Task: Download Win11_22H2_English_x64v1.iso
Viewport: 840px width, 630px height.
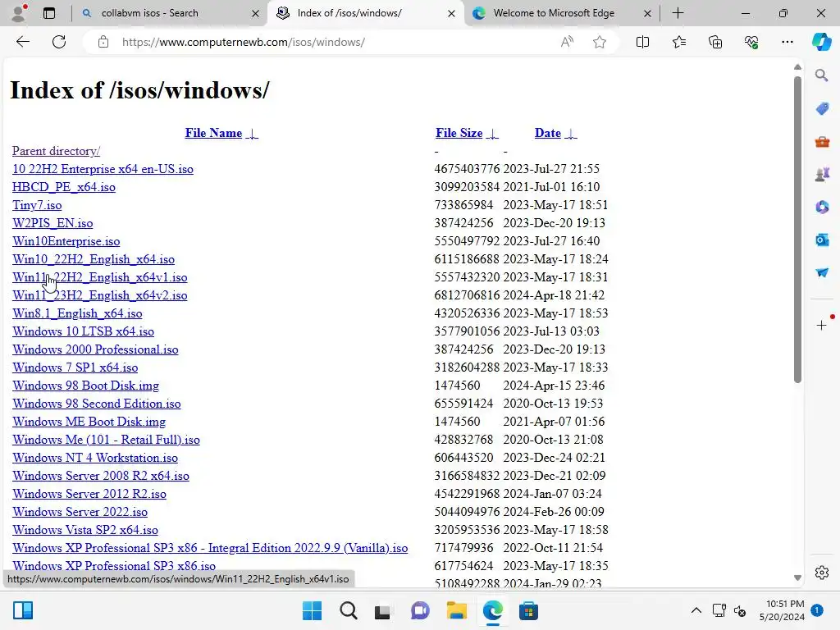Action: 99,277
